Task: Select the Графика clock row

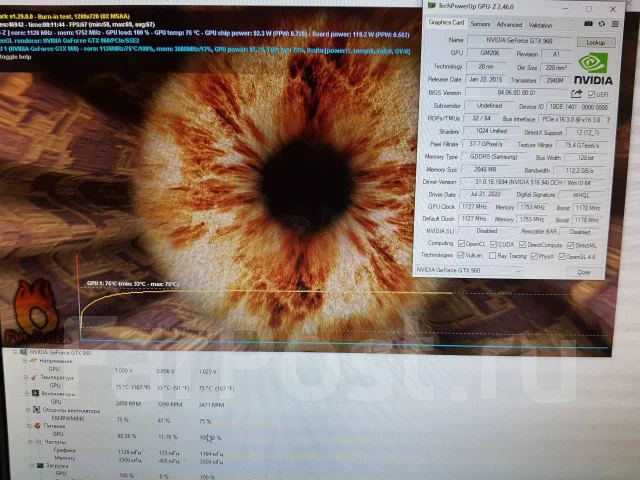Action: pos(64,450)
